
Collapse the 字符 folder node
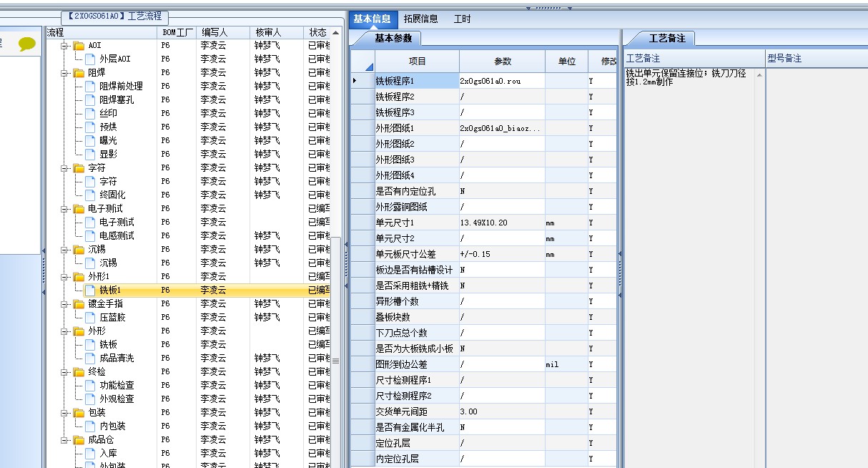[x=64, y=167]
